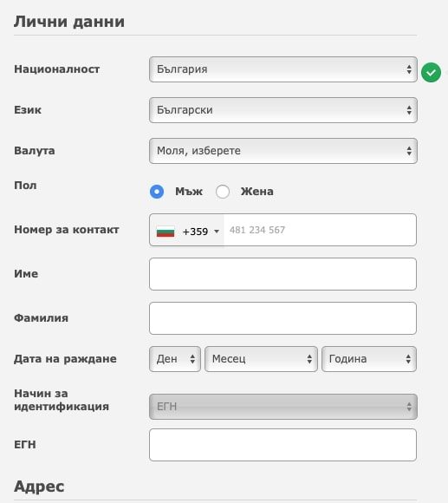The height and width of the screenshot is (503, 448).
Task: Click the ЕГН number input field
Action: [282, 445]
